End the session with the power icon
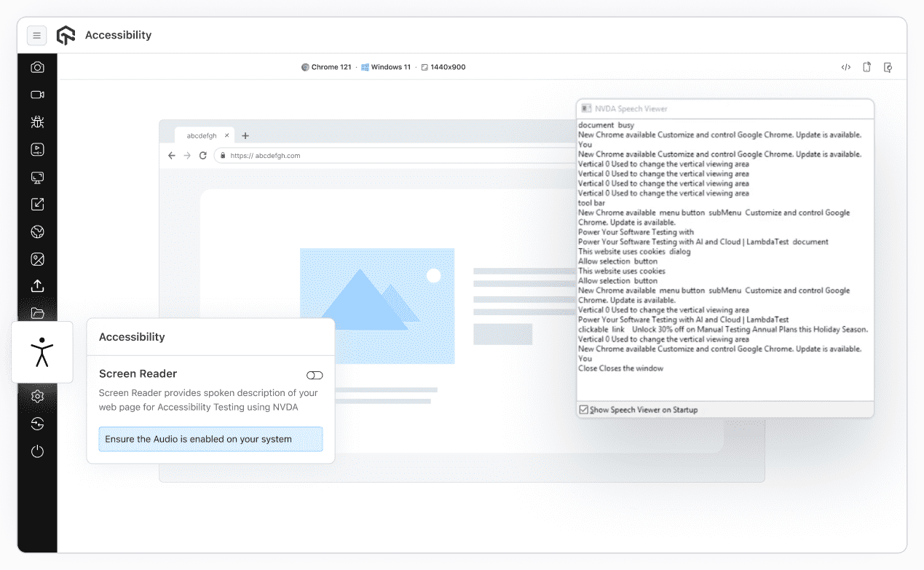This screenshot has height=570, width=924. pyautogui.click(x=37, y=451)
